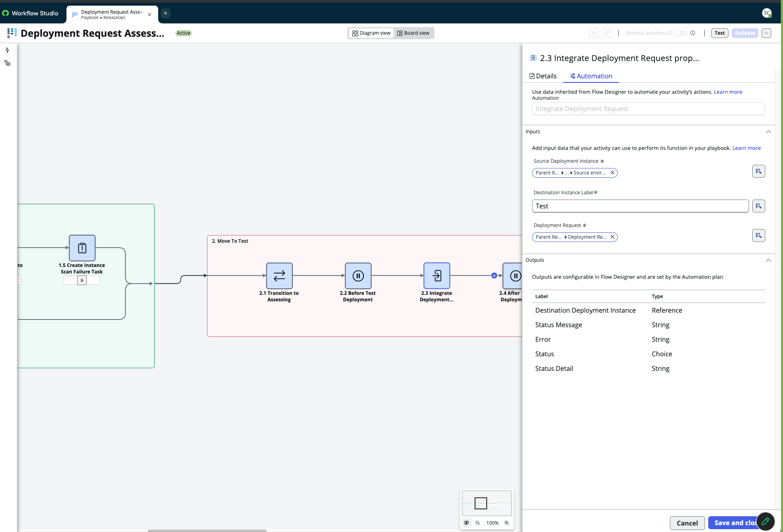The height and width of the screenshot is (532, 783).
Task: Click the Cancel button
Action: (687, 523)
